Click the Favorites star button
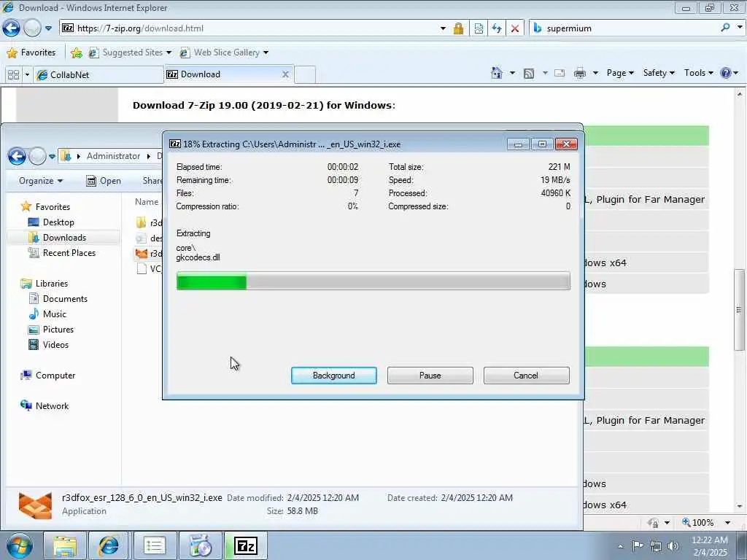747x560 pixels. 31,52
